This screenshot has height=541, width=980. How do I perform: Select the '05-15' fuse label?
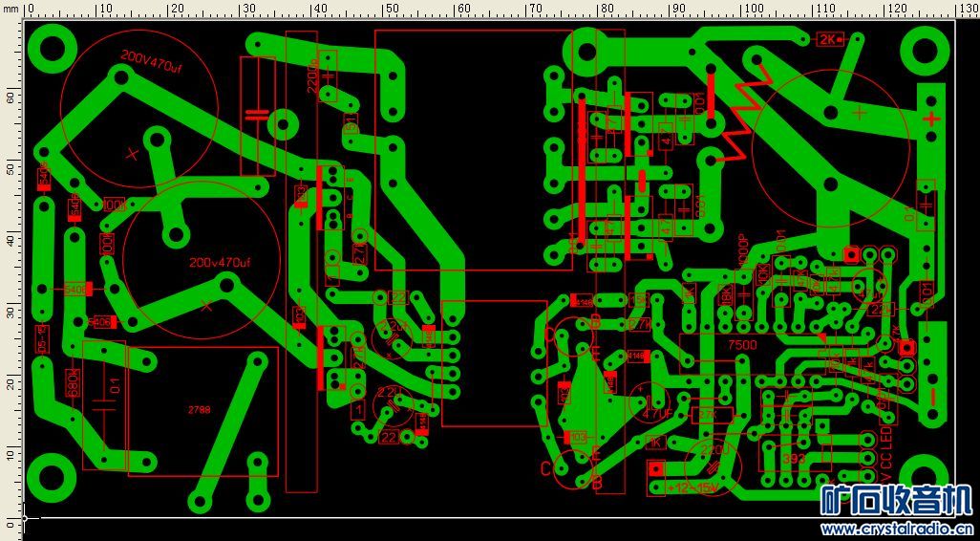(43, 339)
